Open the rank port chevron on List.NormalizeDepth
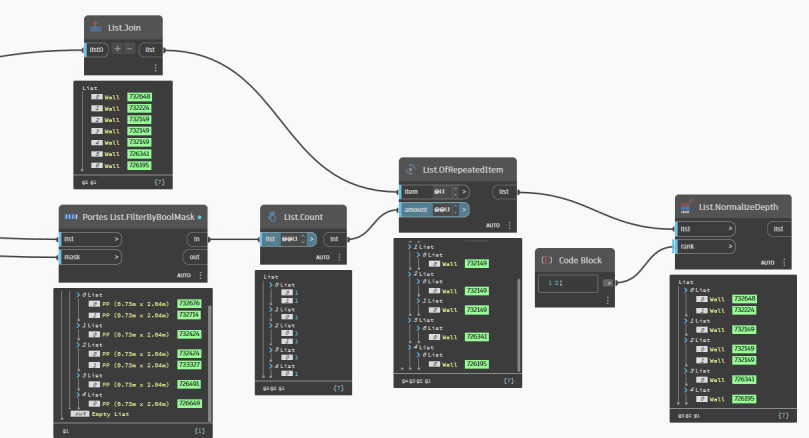The image size is (809, 438). (x=729, y=247)
